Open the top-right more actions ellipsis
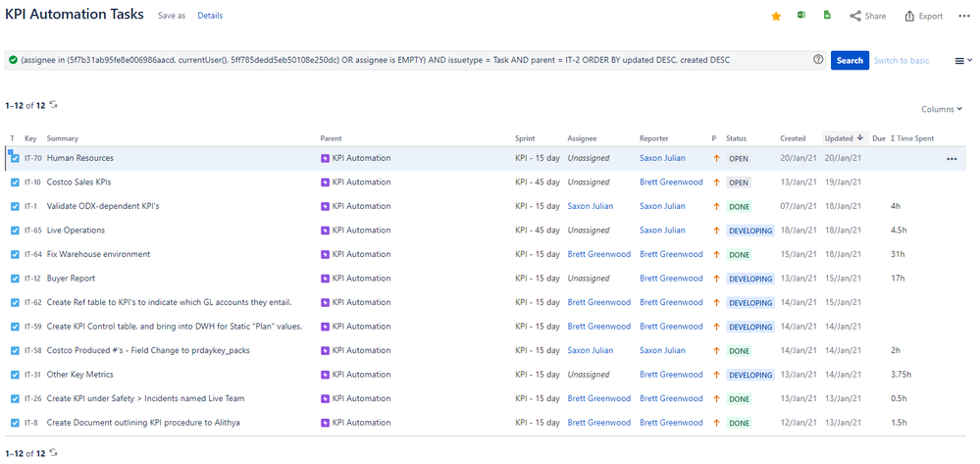 coord(963,17)
